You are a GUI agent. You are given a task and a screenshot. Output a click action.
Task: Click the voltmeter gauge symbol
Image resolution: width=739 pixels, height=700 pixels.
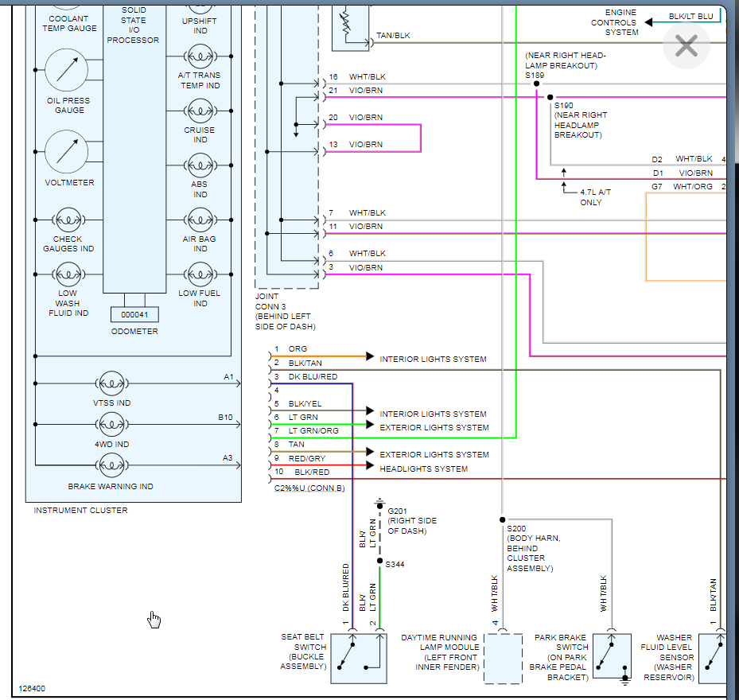pos(67,152)
